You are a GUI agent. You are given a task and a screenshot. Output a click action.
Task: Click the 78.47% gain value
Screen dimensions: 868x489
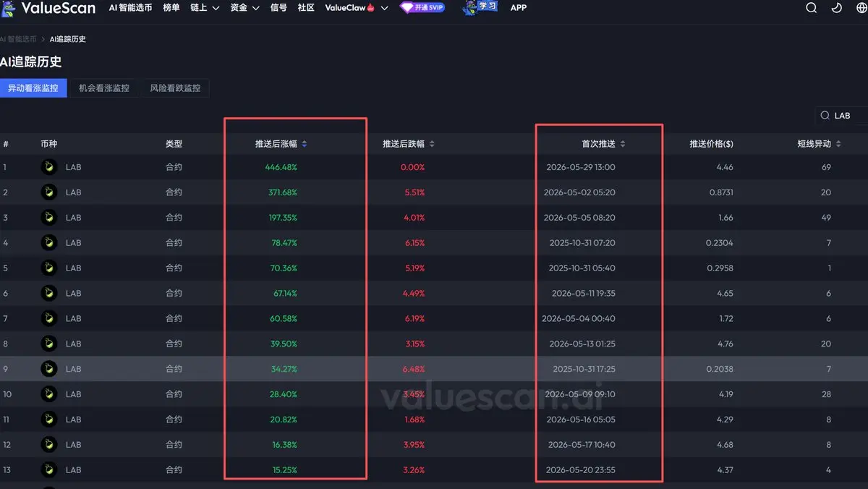click(x=284, y=243)
